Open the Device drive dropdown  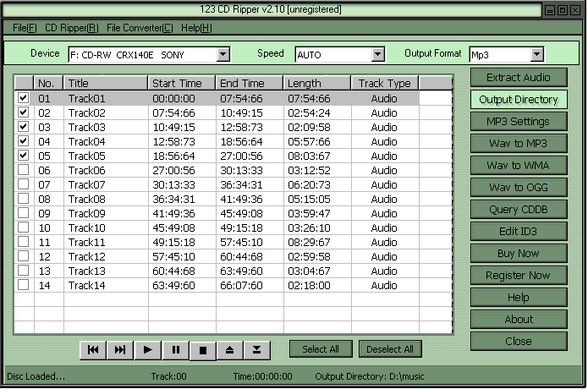click(223, 55)
